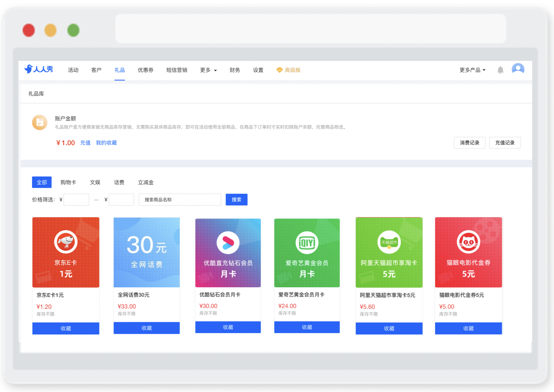
Task: Focus the minimum price filter field
Action: coord(76,199)
